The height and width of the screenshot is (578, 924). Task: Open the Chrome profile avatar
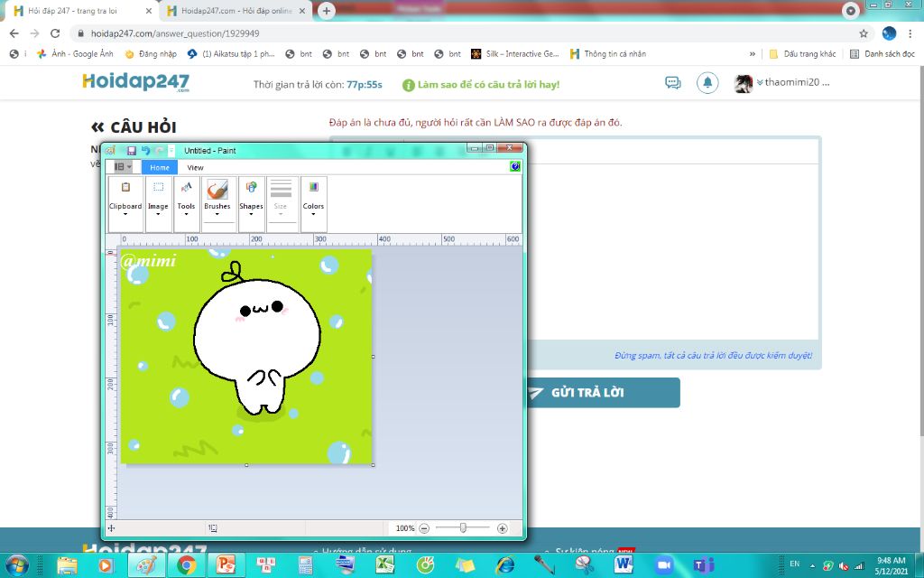(889, 33)
